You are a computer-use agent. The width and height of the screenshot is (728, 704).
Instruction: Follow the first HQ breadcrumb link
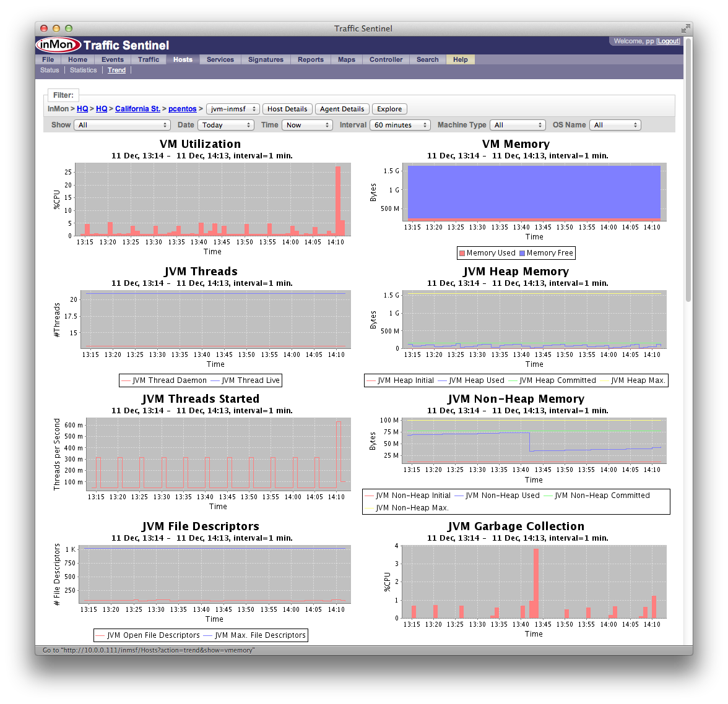coord(82,109)
